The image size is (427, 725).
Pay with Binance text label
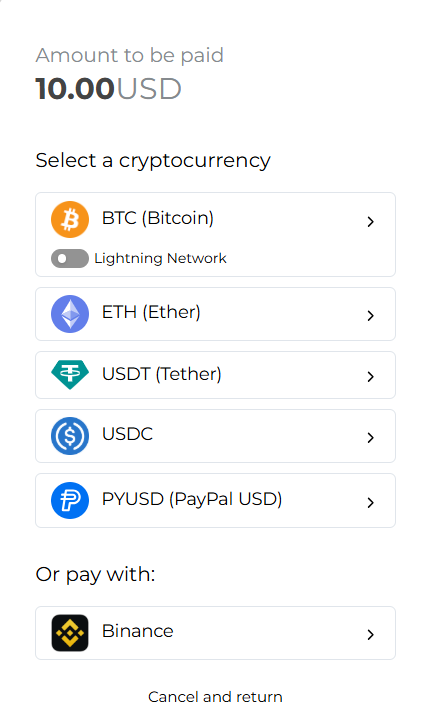(x=138, y=631)
